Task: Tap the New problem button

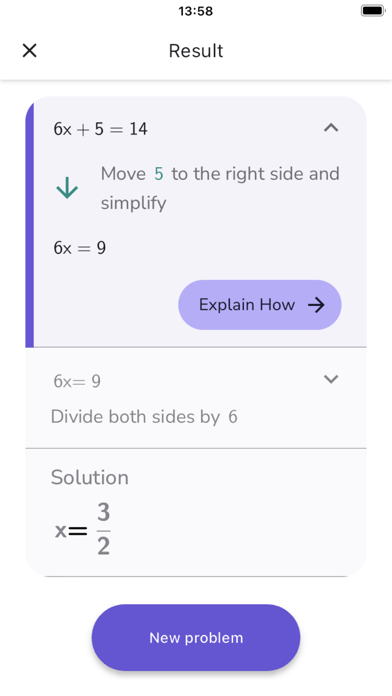Action: point(196,637)
